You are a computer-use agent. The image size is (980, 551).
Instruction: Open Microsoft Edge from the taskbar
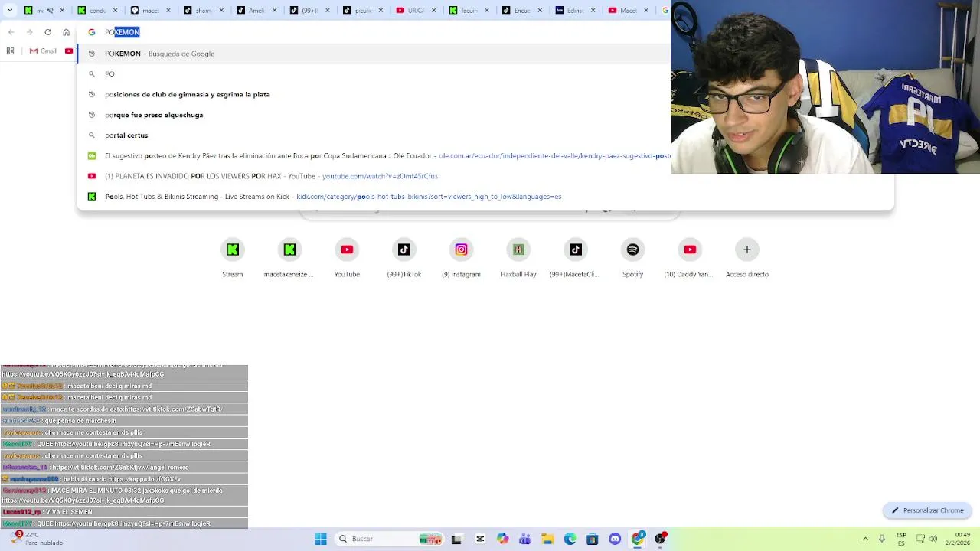click(x=570, y=539)
